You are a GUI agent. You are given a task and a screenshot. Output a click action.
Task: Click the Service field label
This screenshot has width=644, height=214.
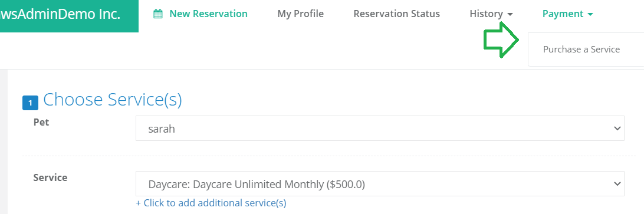tap(50, 178)
